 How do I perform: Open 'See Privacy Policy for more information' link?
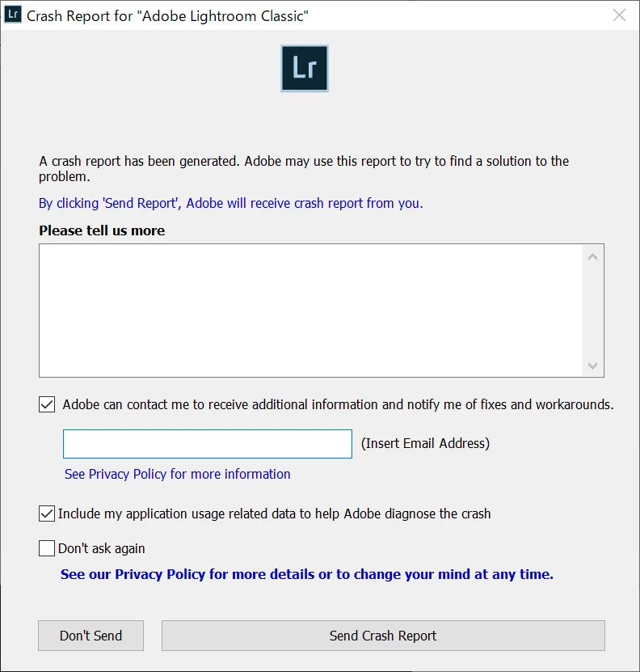point(177,474)
